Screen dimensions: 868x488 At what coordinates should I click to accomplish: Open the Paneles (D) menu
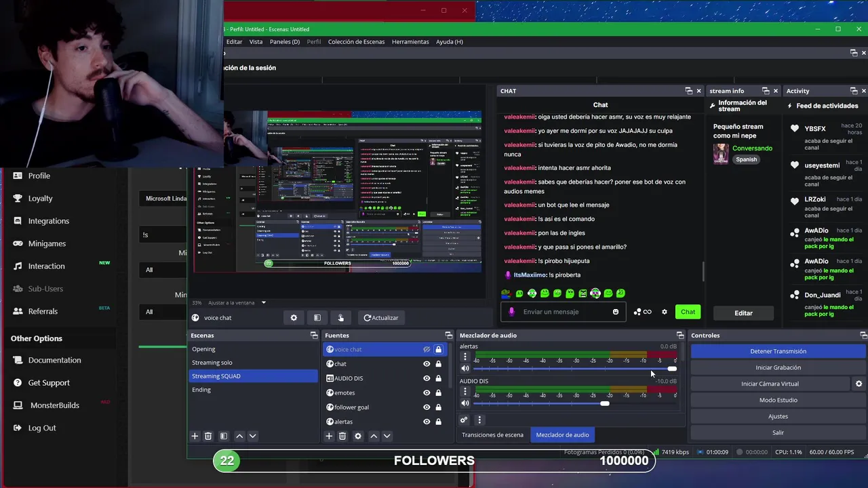pyautogui.click(x=285, y=41)
